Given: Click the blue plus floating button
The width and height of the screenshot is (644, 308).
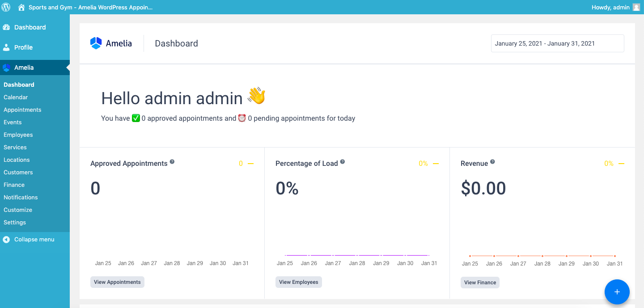Looking at the screenshot, I should [617, 292].
